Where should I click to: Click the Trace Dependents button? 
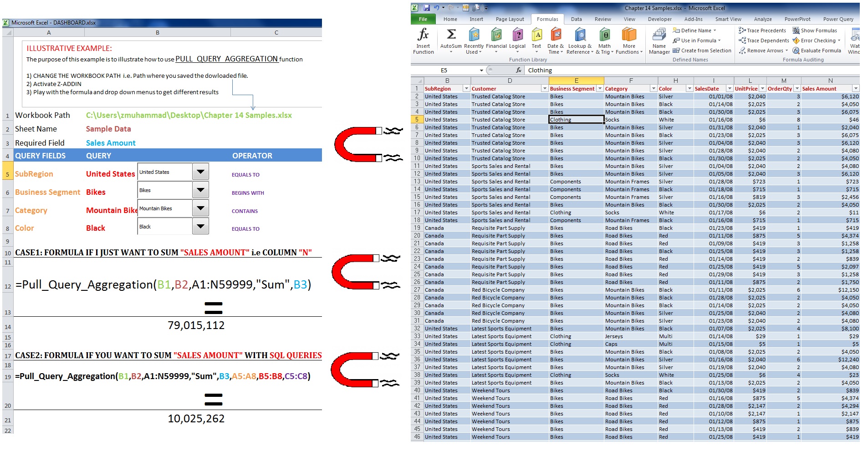764,41
